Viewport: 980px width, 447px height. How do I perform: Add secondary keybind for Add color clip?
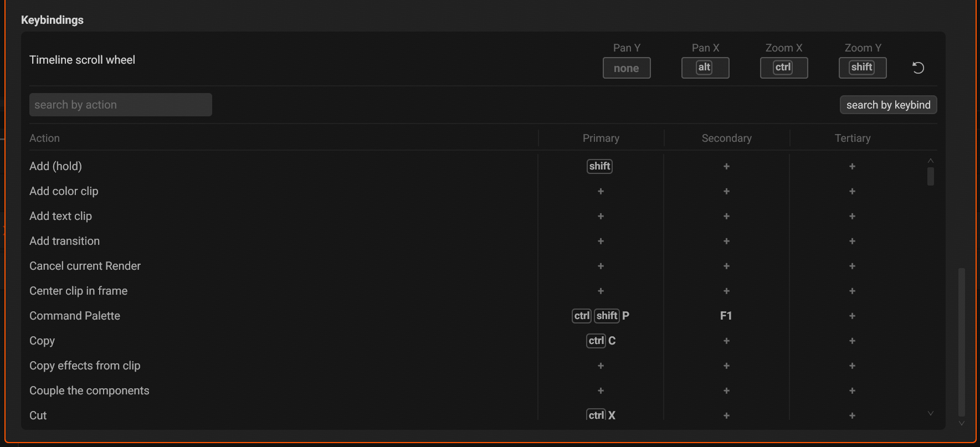point(726,191)
